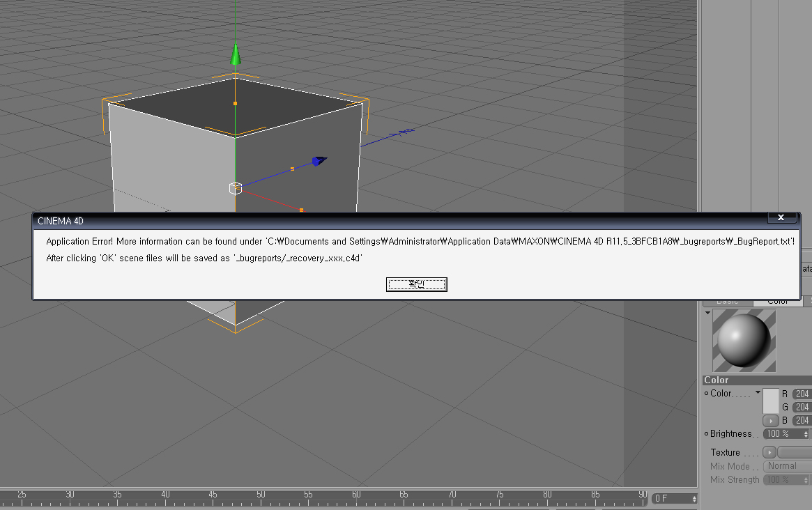
Task: Click the 0 F frame field spinner arrows
Action: click(x=694, y=499)
